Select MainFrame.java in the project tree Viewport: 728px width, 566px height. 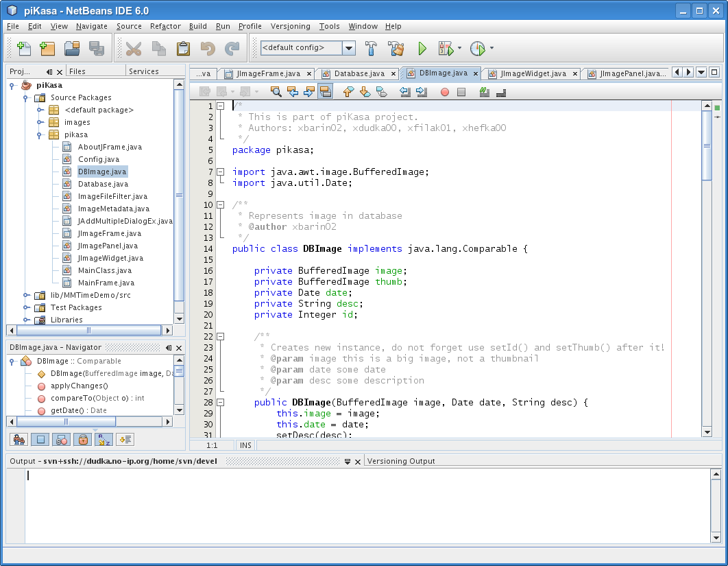(106, 283)
